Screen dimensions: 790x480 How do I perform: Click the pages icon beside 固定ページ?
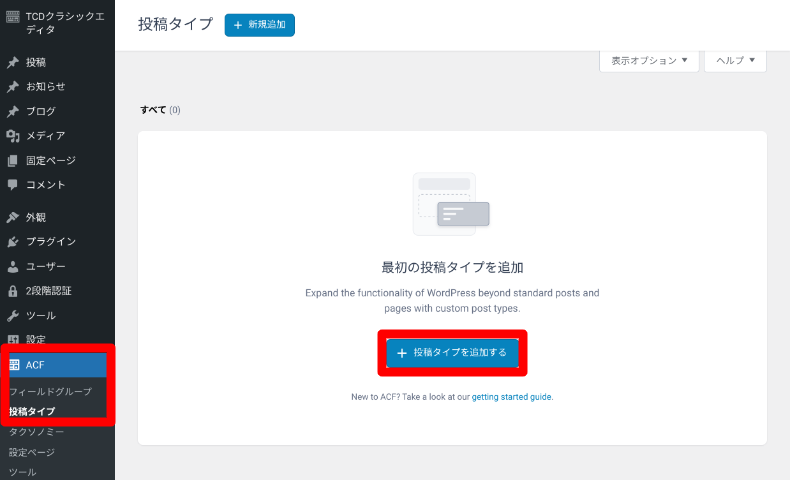click(13, 161)
